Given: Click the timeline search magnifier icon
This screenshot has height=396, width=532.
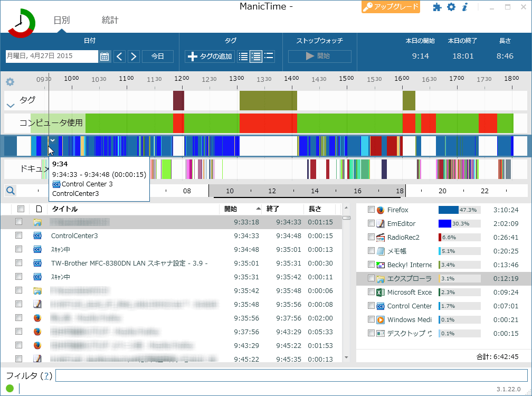Looking at the screenshot, I should click(x=11, y=191).
